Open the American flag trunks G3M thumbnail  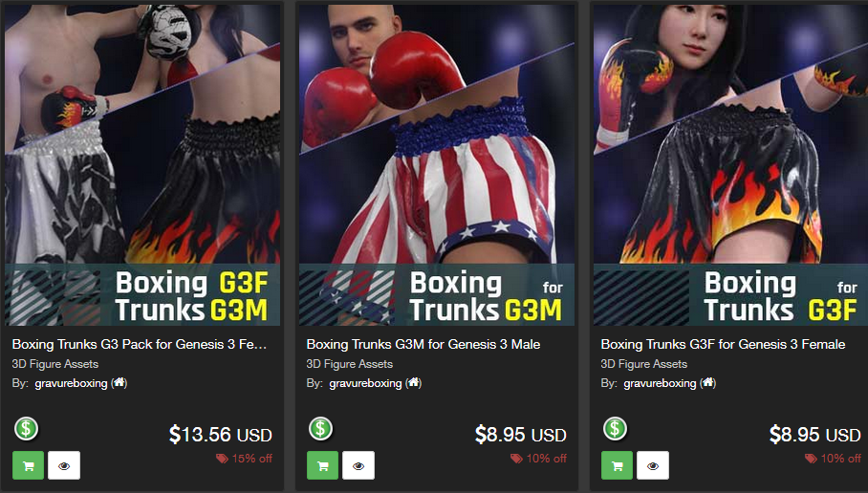437,165
